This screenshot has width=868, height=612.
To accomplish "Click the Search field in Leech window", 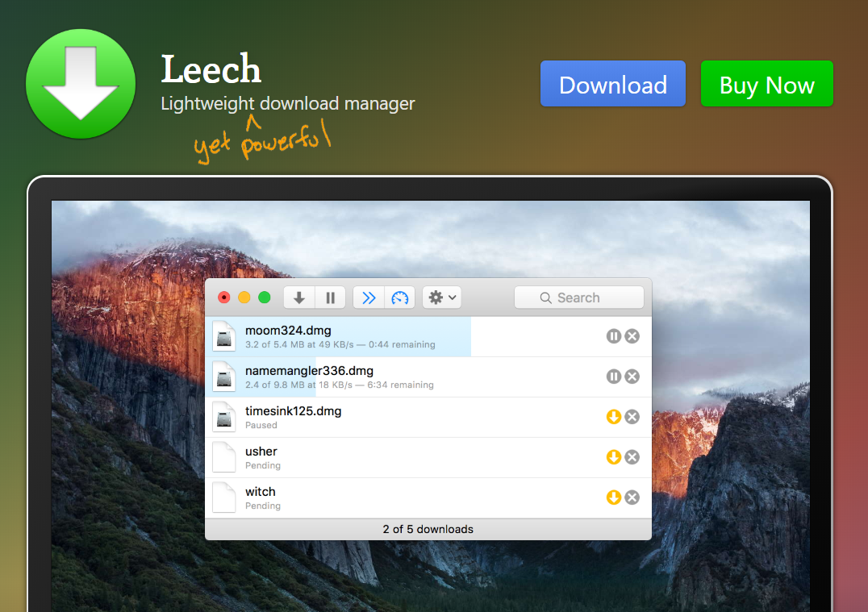I will coord(579,298).
